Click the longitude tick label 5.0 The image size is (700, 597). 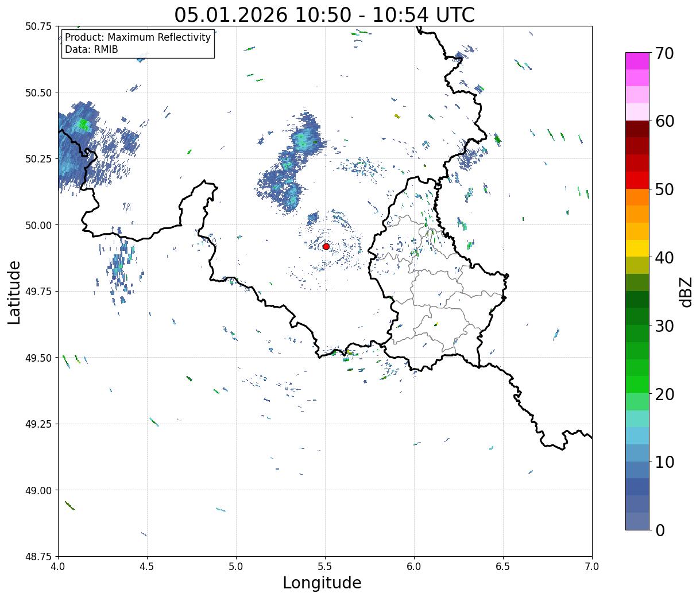(x=236, y=567)
